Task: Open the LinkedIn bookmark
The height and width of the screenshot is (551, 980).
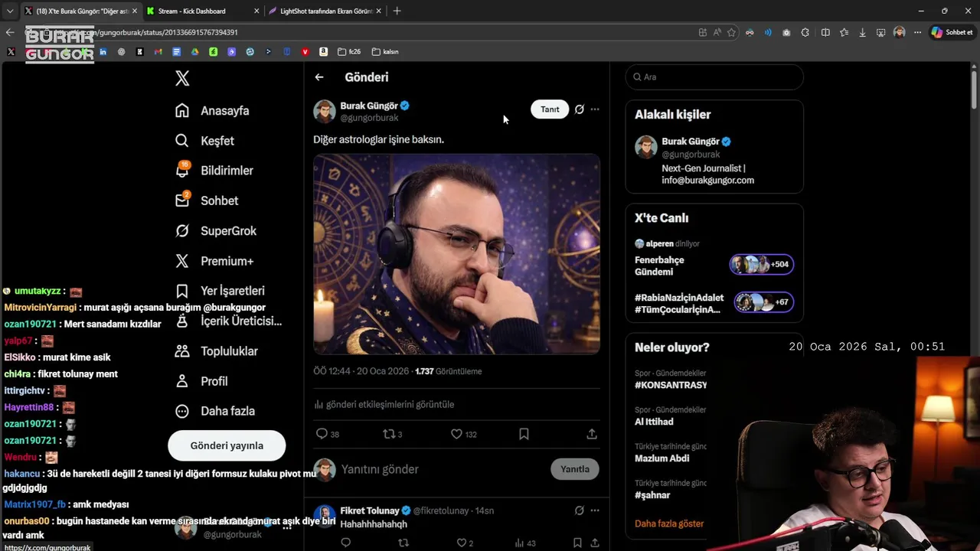Action: coord(103,52)
